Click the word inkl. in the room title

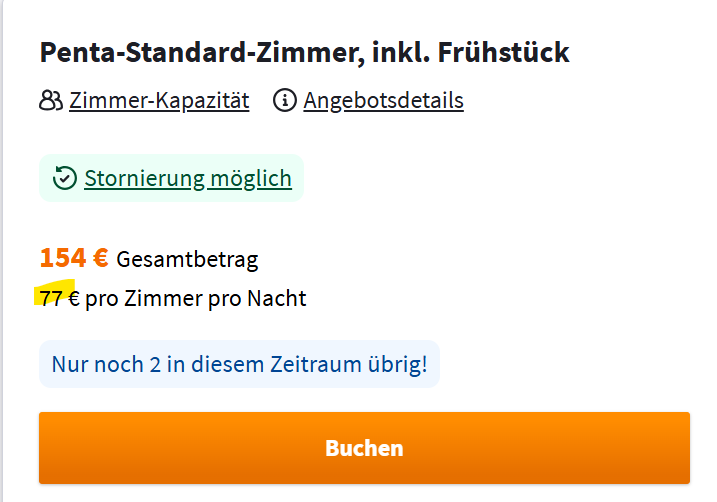[401, 52]
